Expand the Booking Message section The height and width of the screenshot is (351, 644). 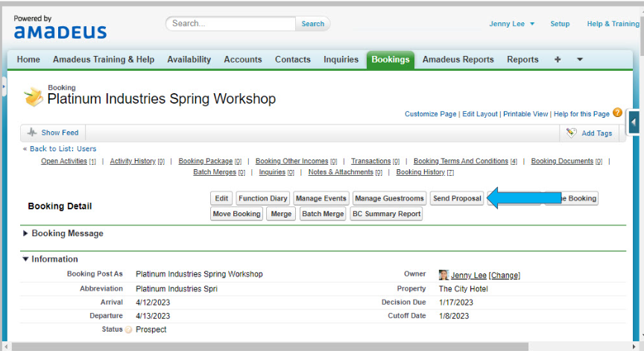click(x=25, y=233)
